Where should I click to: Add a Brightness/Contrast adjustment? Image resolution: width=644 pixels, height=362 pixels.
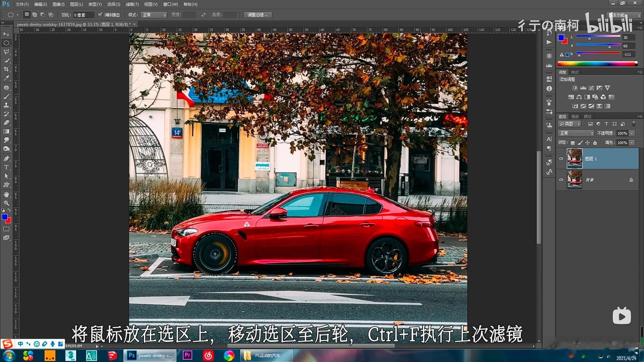(575, 88)
